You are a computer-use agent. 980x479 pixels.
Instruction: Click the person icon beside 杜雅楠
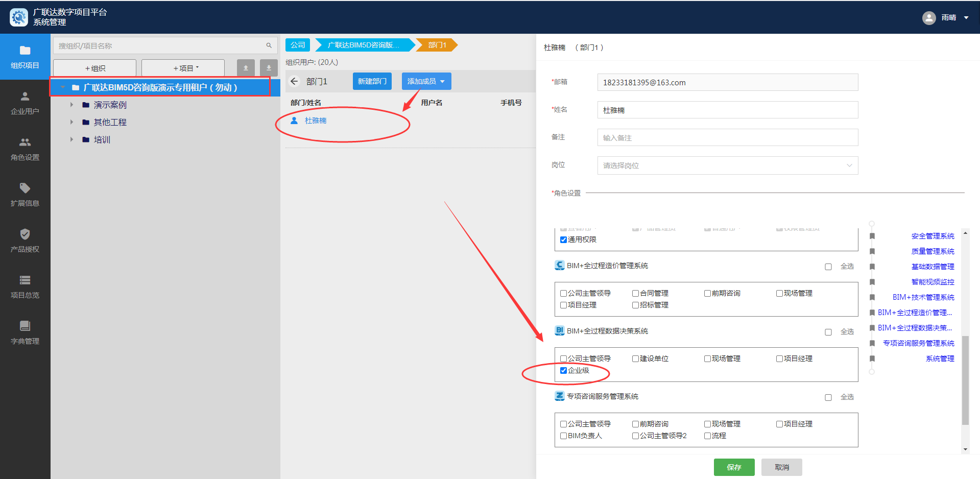coord(294,121)
